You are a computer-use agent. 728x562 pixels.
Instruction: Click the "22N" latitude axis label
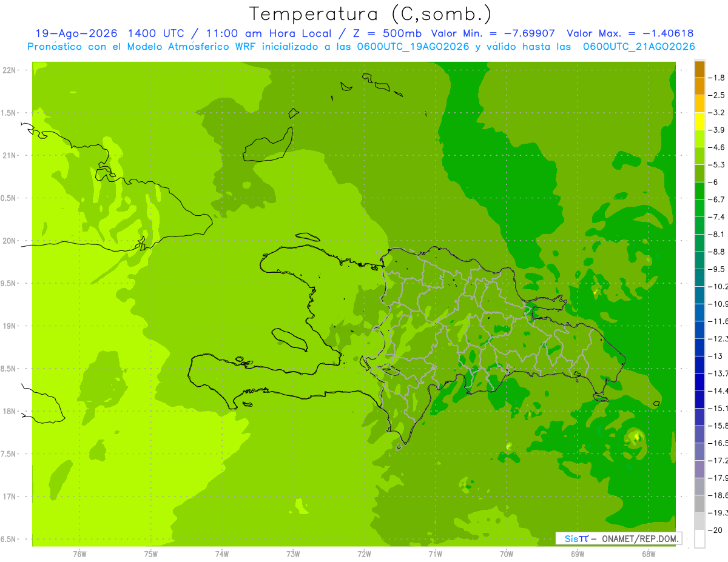point(10,70)
